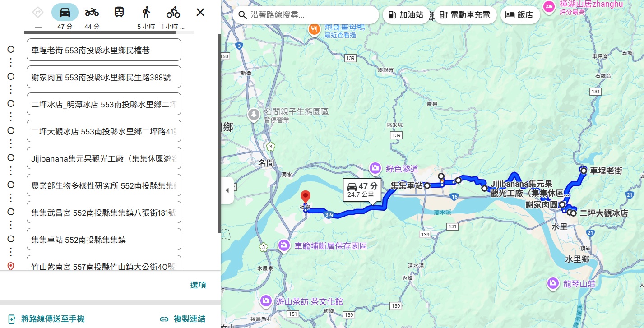
Task: Click the 飯店 hotel search icon
Action: tap(510, 14)
